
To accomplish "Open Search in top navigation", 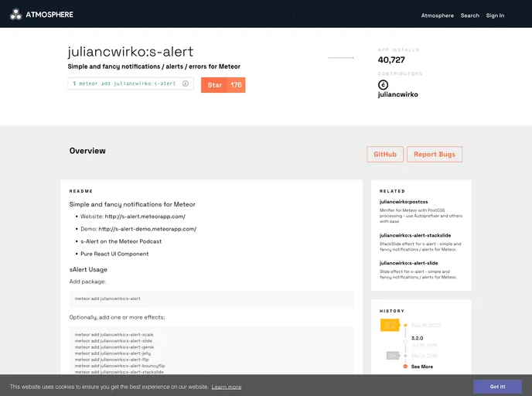I will (470, 15).
